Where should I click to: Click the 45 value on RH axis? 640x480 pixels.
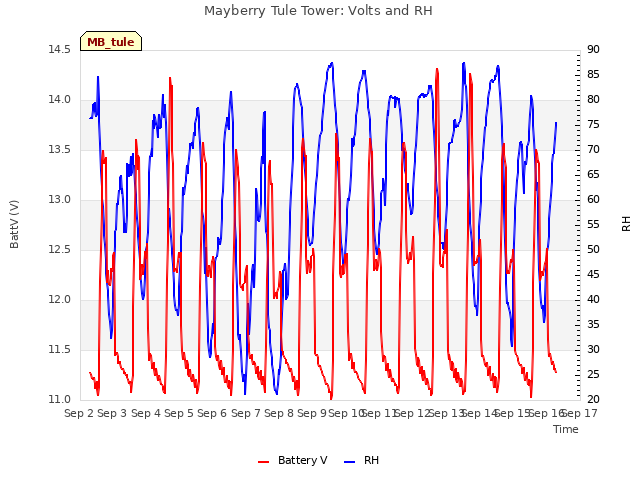(x=593, y=275)
